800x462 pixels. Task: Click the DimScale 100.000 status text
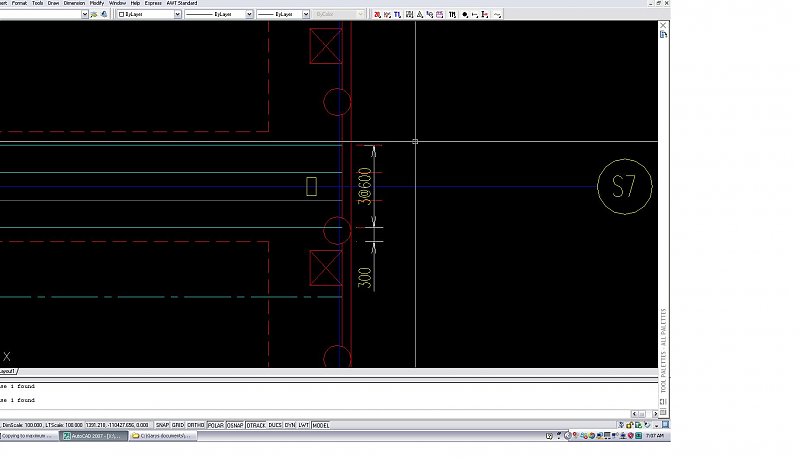click(x=21, y=425)
